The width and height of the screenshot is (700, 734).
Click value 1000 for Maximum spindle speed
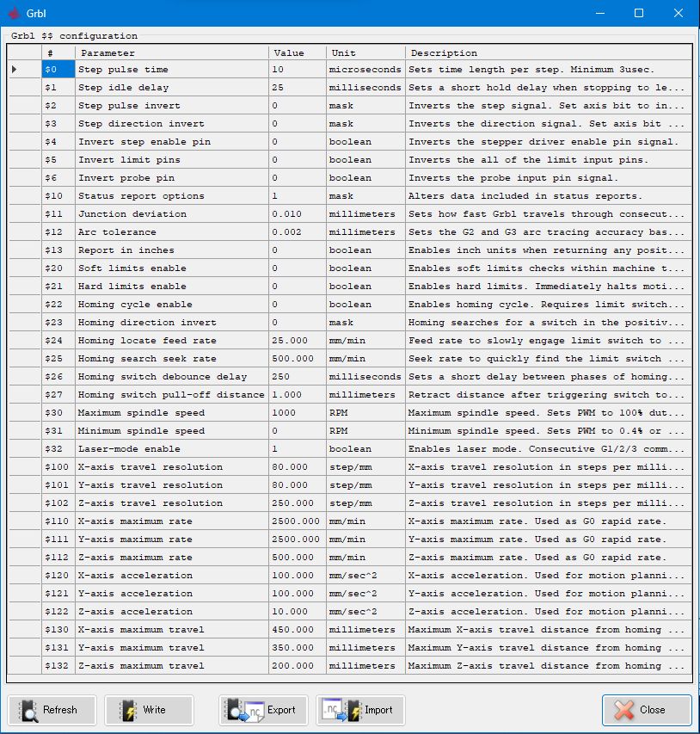coord(298,413)
